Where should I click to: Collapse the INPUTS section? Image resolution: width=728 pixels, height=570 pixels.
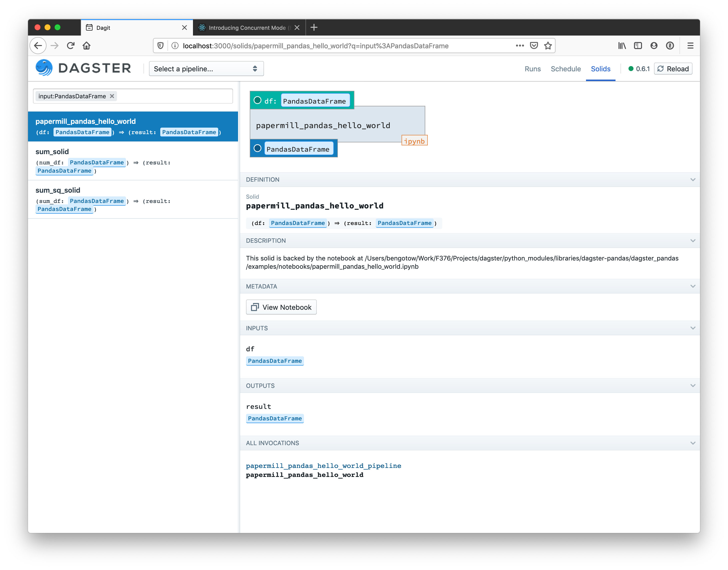693,328
